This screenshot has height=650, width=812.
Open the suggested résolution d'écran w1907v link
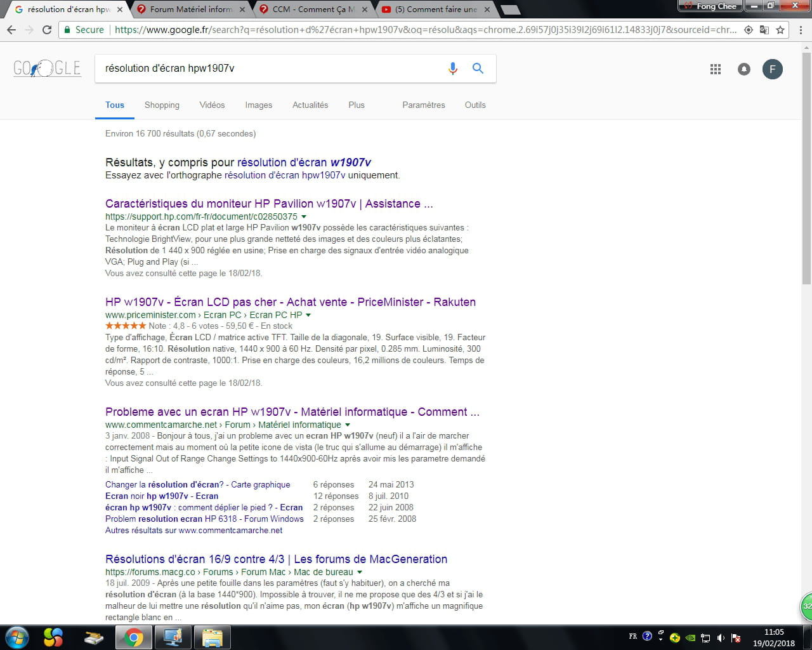304,162
